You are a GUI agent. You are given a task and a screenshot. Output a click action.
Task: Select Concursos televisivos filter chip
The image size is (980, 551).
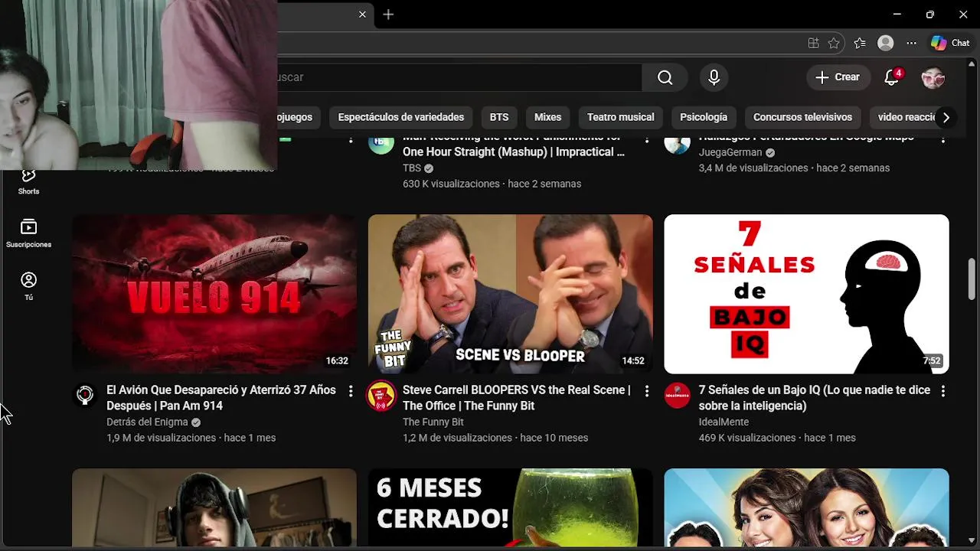[802, 117]
